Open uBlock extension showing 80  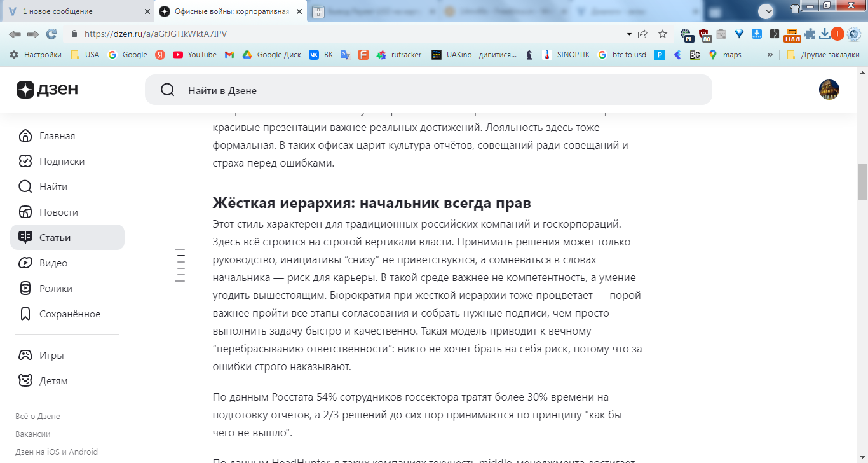click(x=705, y=34)
